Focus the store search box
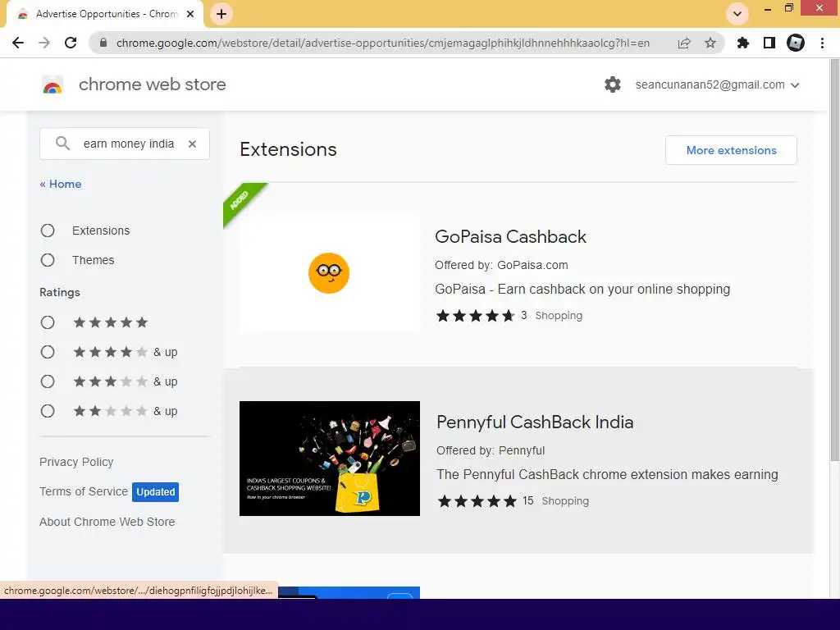 [125, 144]
